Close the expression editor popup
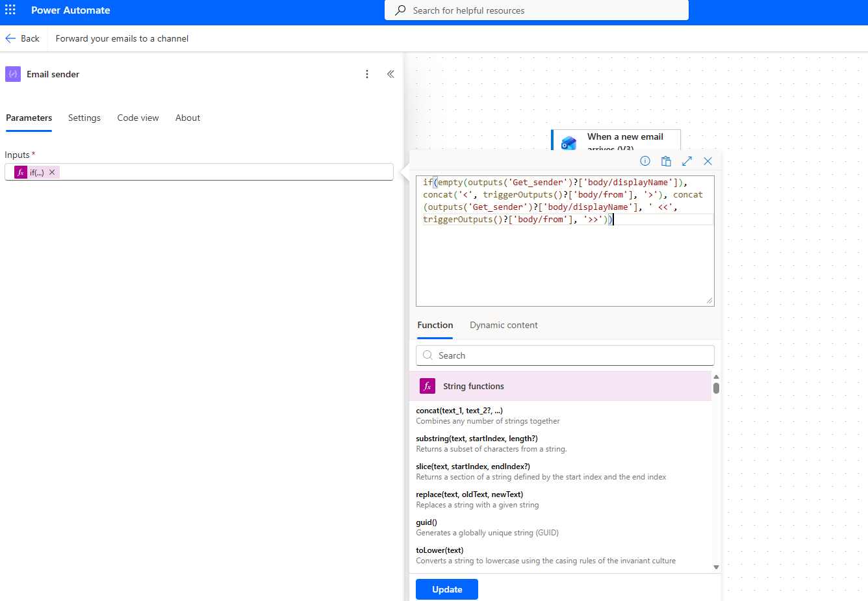Viewport: 868px width, 601px height. tap(708, 161)
